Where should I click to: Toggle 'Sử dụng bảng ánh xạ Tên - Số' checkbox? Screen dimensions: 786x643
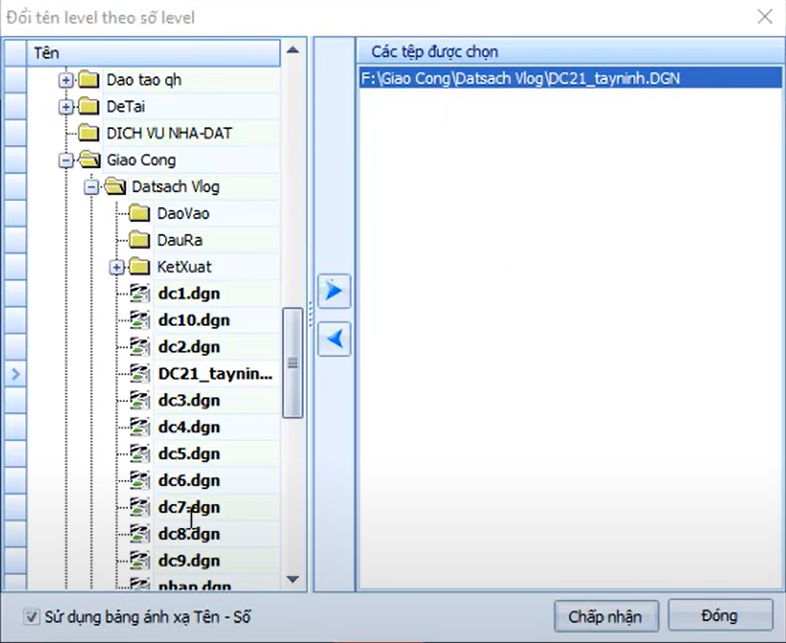coord(32,616)
